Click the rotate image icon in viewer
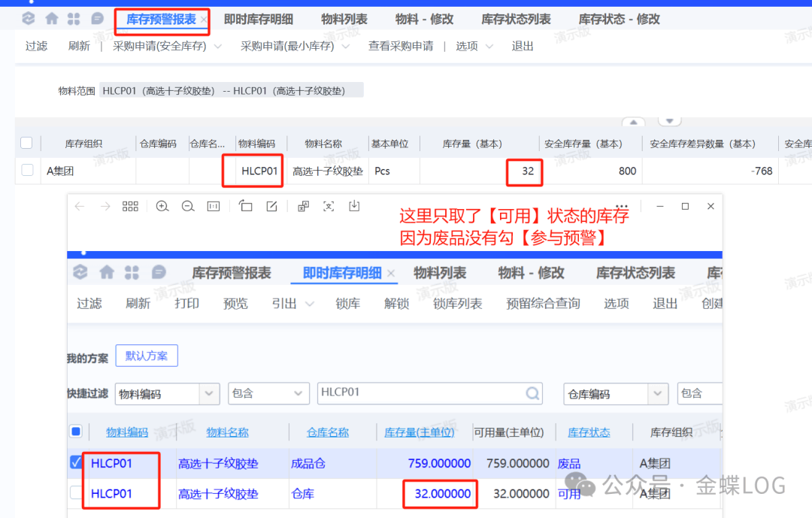 [245, 206]
